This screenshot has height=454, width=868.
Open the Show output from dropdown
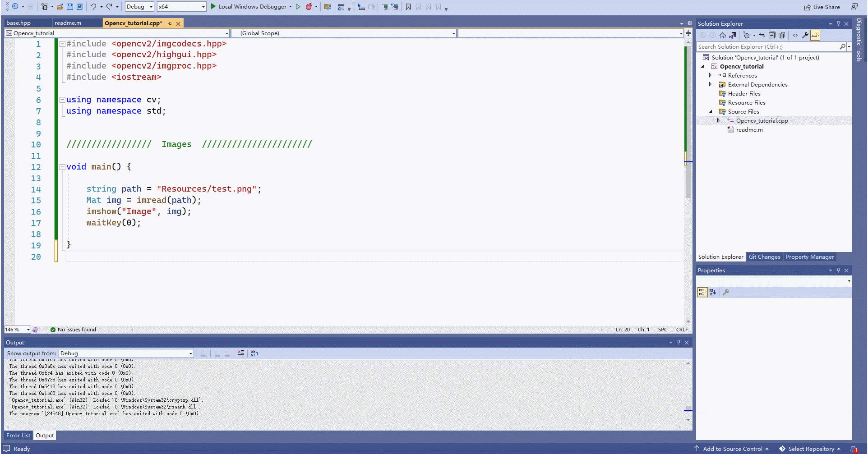pyautogui.click(x=126, y=353)
